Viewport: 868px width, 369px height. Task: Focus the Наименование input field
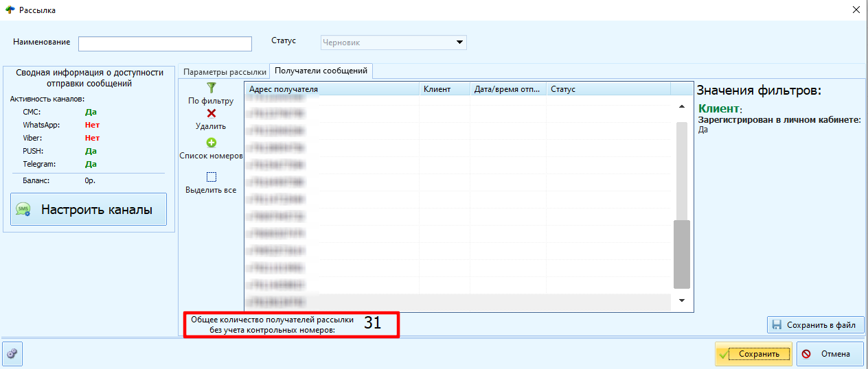(165, 43)
